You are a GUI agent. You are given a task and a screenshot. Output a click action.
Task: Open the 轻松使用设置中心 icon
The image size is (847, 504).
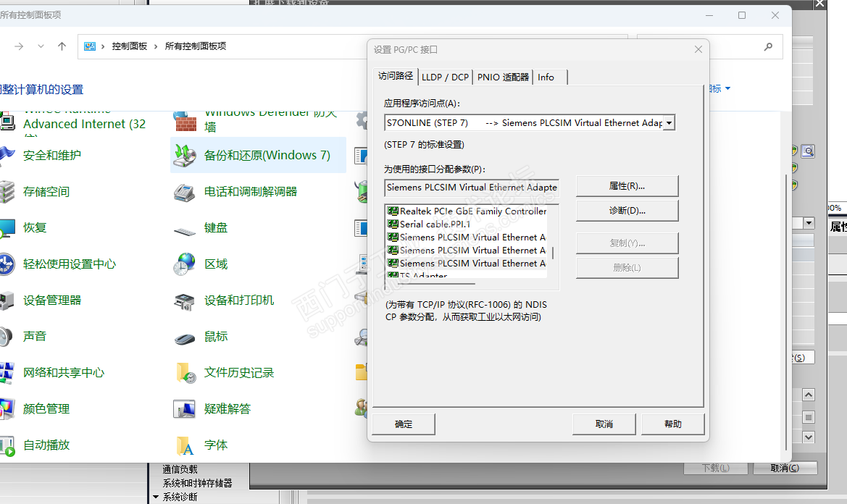[x=7, y=264]
